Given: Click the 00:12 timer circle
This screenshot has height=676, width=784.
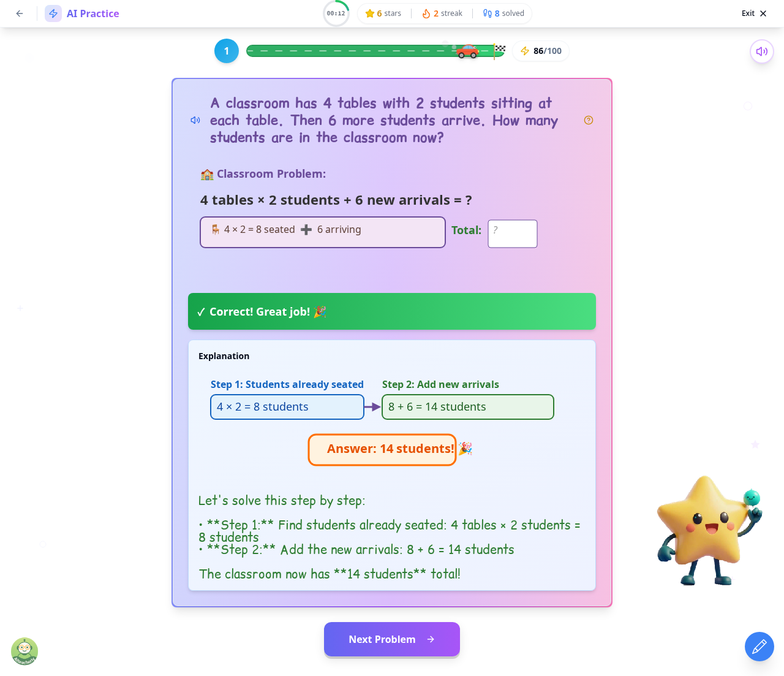Looking at the screenshot, I should 336,13.
